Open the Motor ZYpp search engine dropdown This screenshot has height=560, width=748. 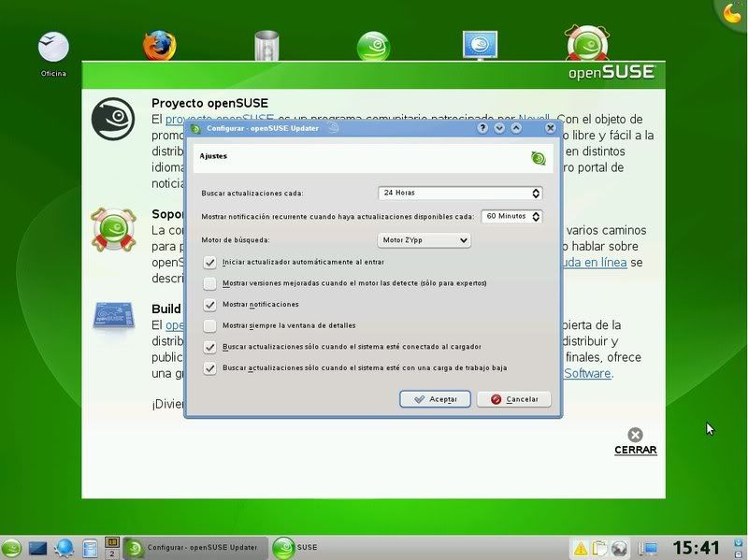pyautogui.click(x=424, y=240)
